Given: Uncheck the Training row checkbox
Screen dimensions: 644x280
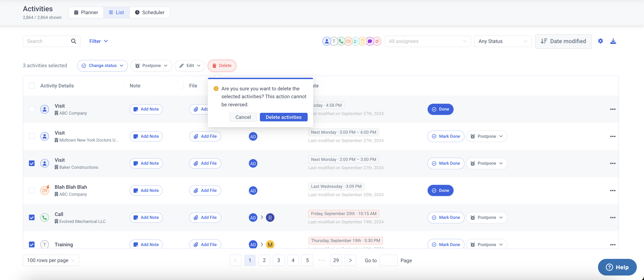Looking at the screenshot, I should coord(32,244).
